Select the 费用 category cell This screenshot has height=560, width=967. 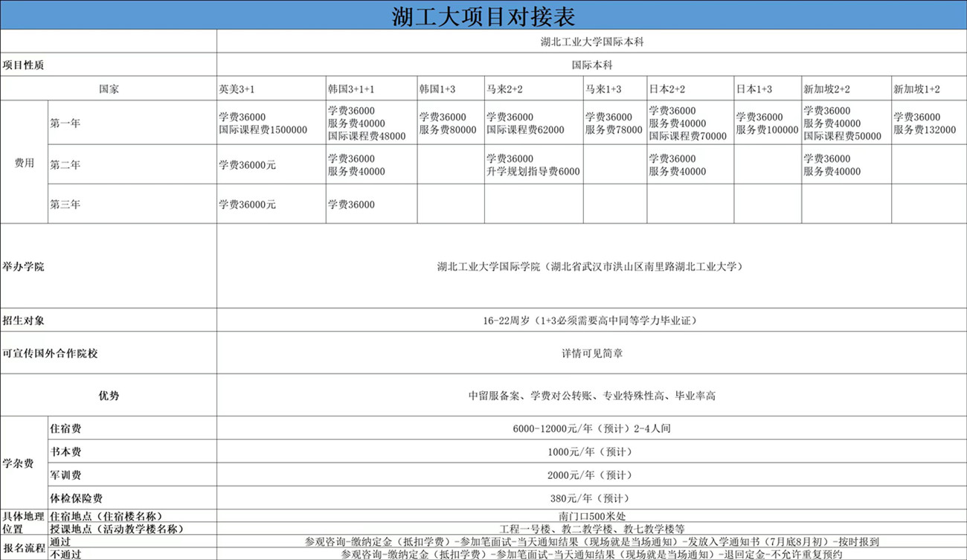coord(24,162)
